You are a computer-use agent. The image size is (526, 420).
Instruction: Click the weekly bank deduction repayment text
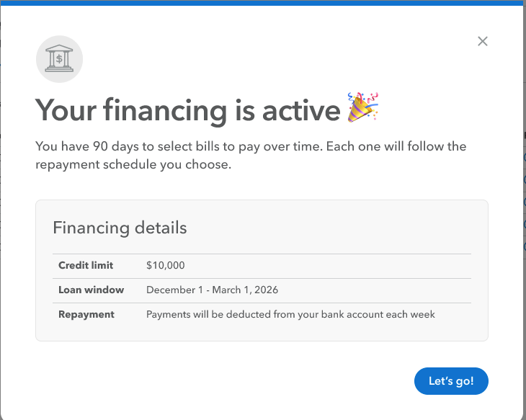(x=290, y=314)
